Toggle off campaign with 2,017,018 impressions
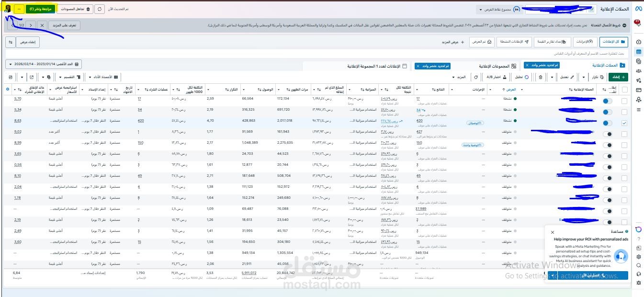The width and height of the screenshot is (644, 297). click(x=607, y=123)
